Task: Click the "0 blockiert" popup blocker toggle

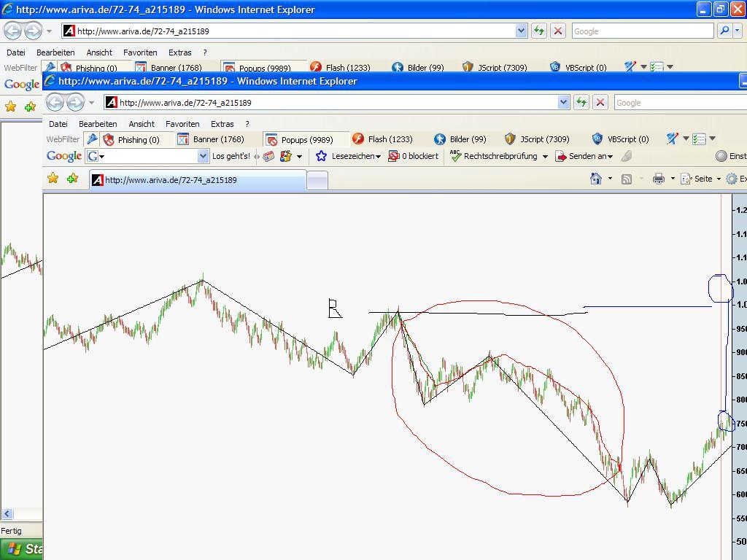Action: [414, 156]
